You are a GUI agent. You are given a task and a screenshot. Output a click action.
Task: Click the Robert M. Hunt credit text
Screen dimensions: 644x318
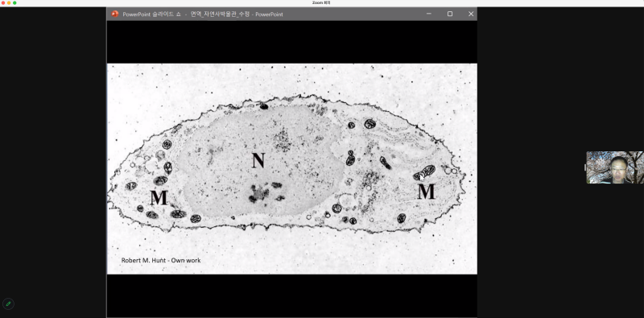pos(161,261)
